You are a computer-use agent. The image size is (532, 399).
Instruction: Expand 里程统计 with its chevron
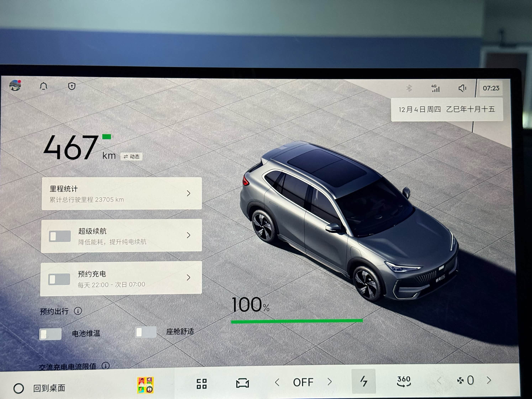click(188, 193)
